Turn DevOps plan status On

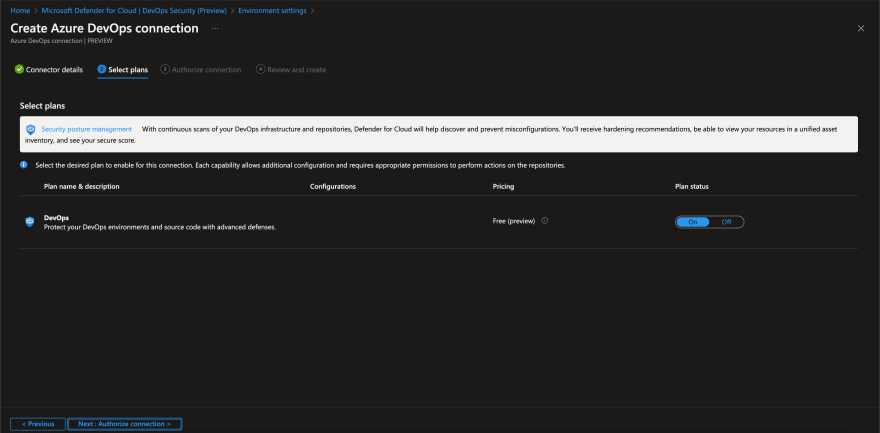693,222
